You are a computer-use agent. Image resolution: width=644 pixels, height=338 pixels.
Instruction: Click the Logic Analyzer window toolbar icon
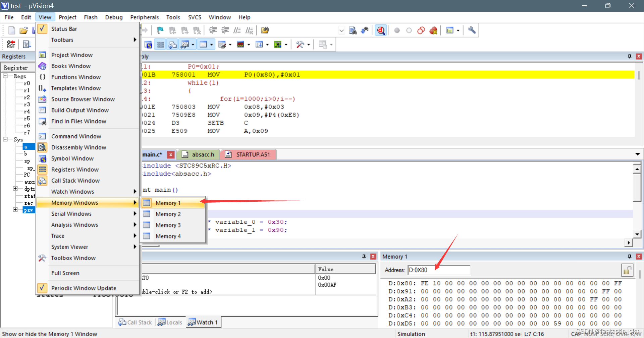pos(240,45)
